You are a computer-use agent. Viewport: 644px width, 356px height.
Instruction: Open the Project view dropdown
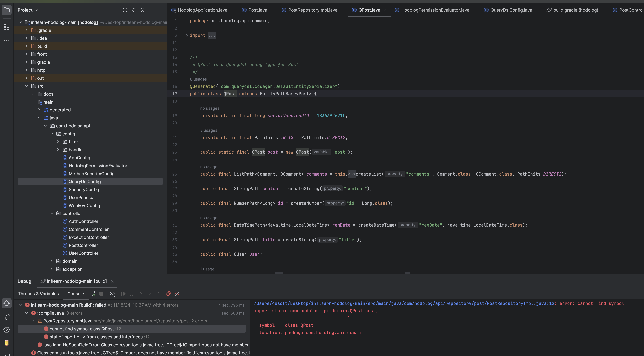pyautogui.click(x=28, y=10)
